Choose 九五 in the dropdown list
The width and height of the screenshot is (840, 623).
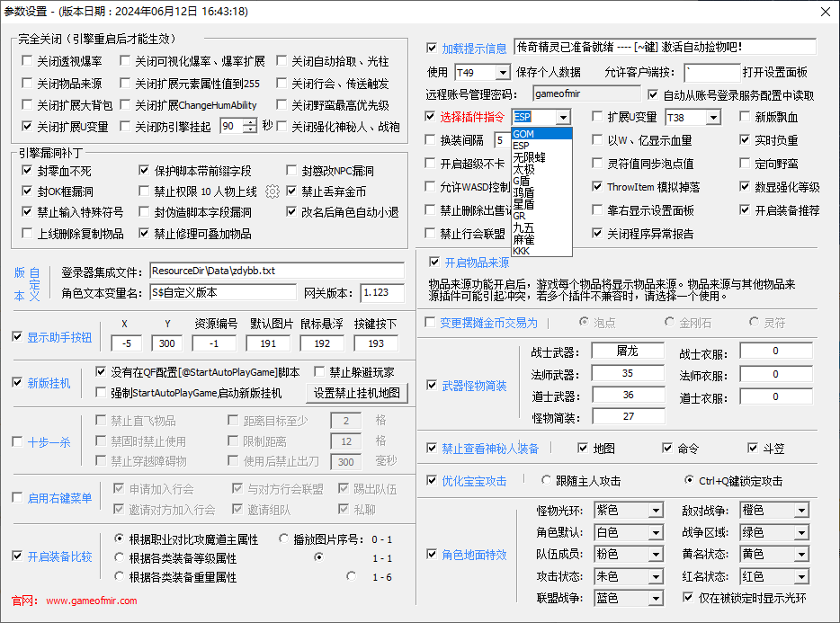541,227
